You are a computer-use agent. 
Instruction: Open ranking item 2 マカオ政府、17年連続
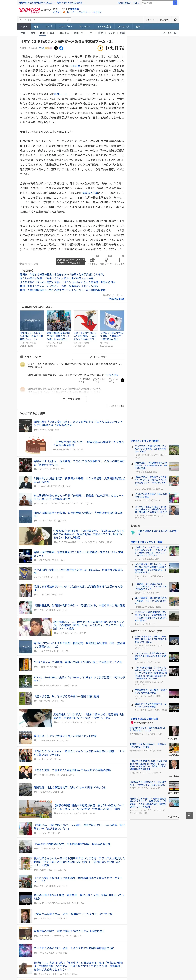click(x=151, y=465)
